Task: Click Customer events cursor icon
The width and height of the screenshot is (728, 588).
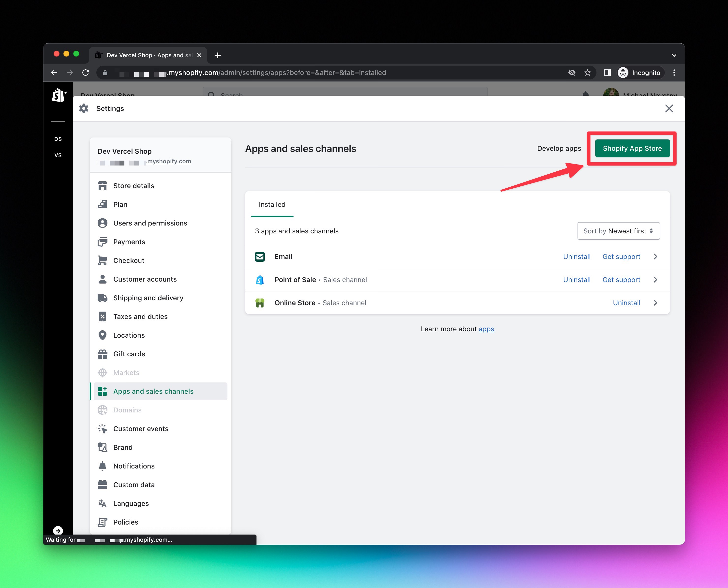Action: coord(102,428)
